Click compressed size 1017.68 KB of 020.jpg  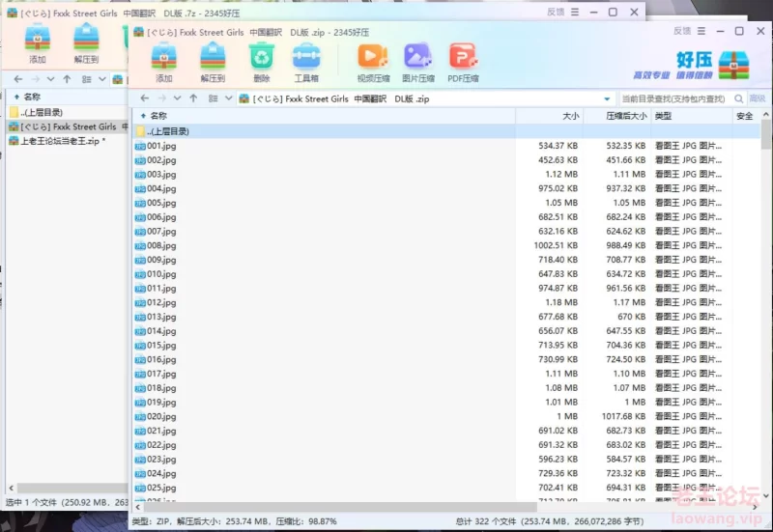pos(623,416)
